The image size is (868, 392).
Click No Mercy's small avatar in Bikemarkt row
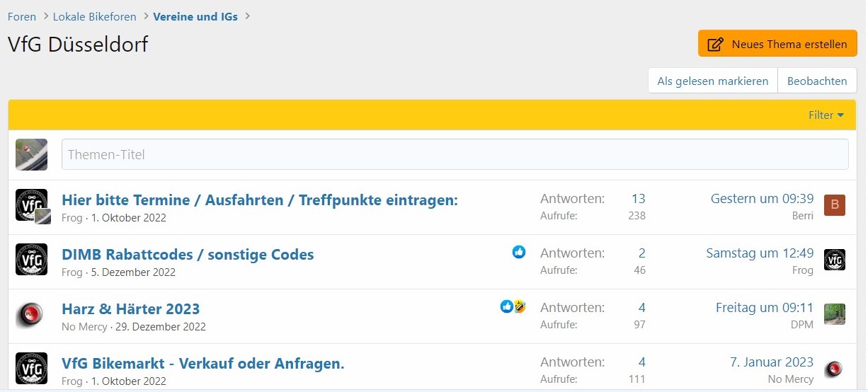coord(834,369)
